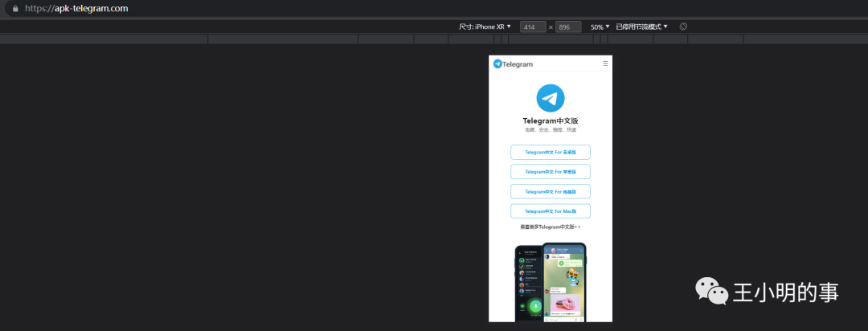Open the hamburger menu on the Telegram page
The height and width of the screenshot is (331, 868).
click(x=606, y=63)
